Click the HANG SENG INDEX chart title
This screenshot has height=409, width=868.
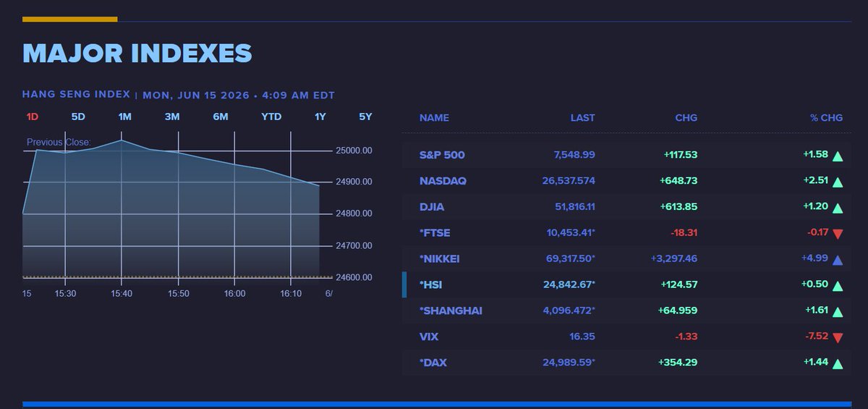[x=77, y=96]
